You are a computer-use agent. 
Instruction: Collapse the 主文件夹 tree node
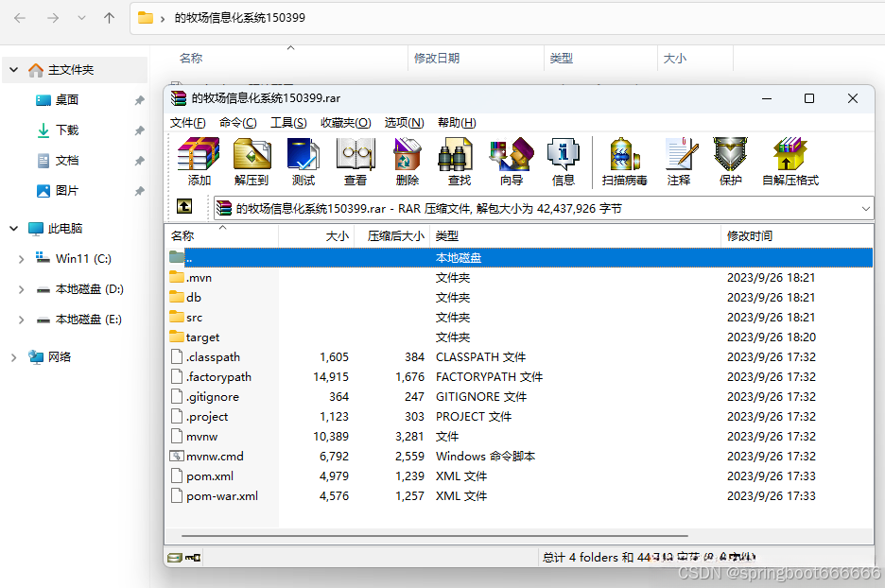pyautogui.click(x=14, y=70)
